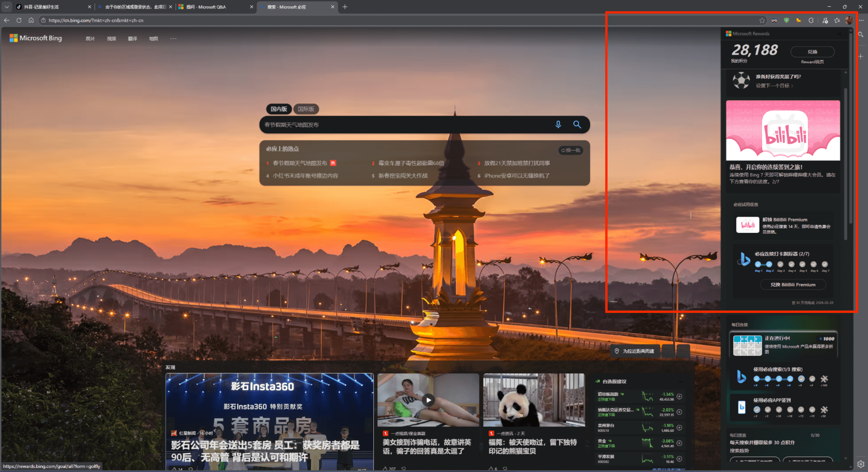Viewport: 868px width, 472px height.
Task: Click the blue magnifier search icon
Action: [x=577, y=125]
